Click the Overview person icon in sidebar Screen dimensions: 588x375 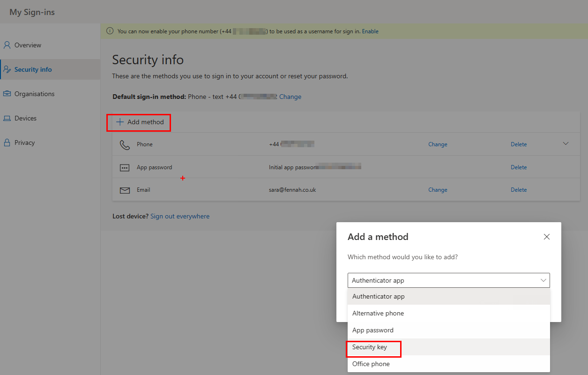(7, 45)
